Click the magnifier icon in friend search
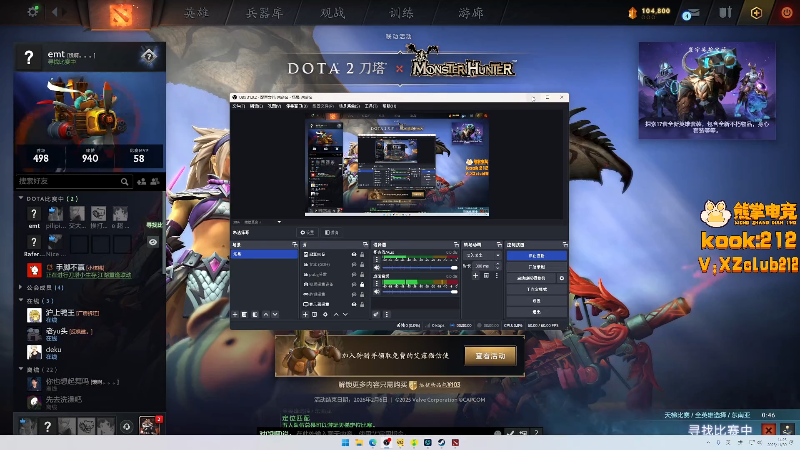This screenshot has height=450, width=800. click(x=124, y=181)
